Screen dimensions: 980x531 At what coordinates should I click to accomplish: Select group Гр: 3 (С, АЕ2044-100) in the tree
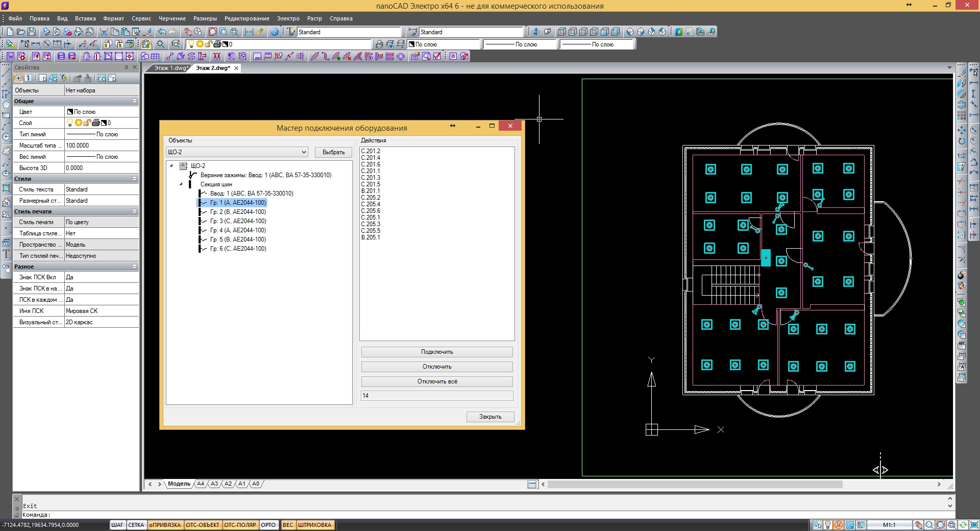[238, 221]
